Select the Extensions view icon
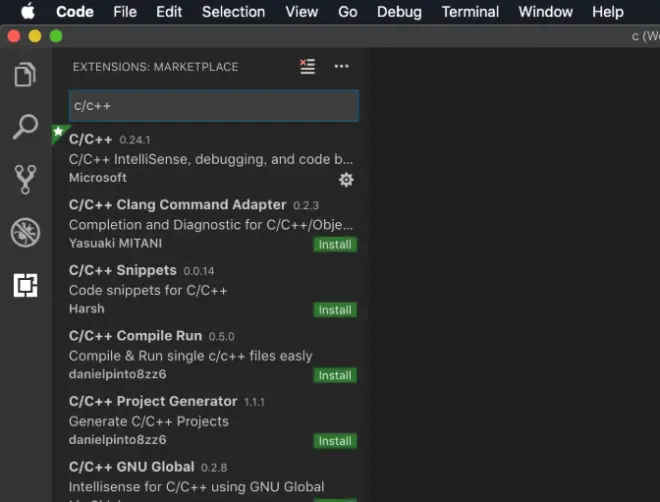Screen dimensions: 660x502 (x=25, y=285)
